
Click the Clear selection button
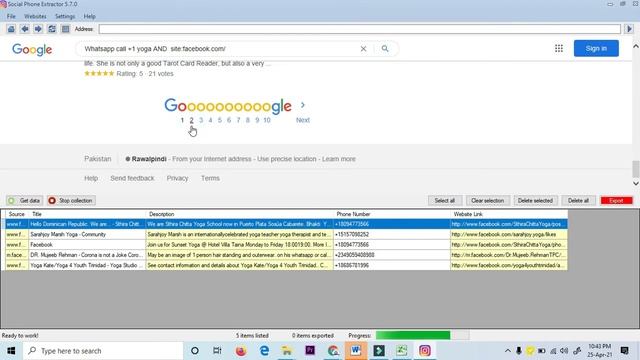(x=487, y=200)
